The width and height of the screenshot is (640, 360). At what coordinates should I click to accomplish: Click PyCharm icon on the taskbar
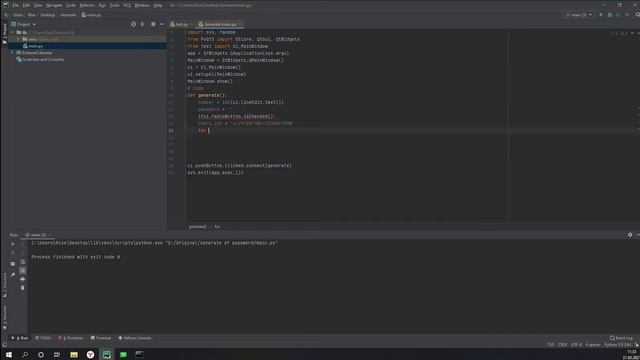coord(107,354)
